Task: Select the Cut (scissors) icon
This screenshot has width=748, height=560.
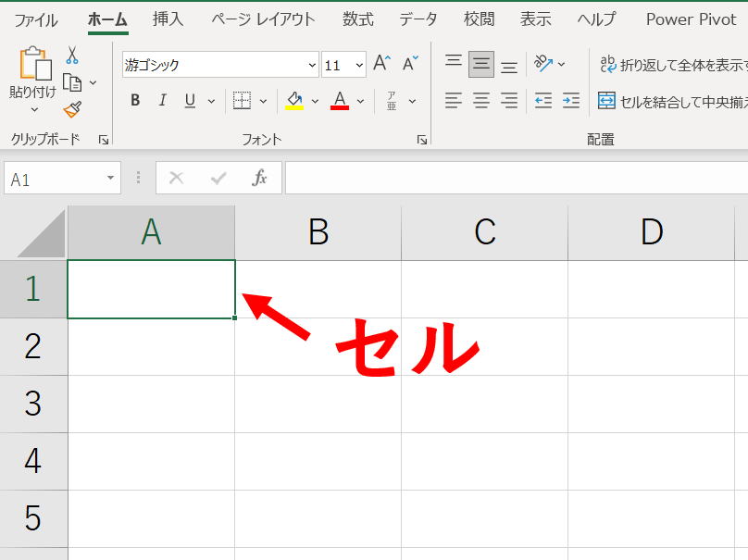Action: click(x=74, y=56)
